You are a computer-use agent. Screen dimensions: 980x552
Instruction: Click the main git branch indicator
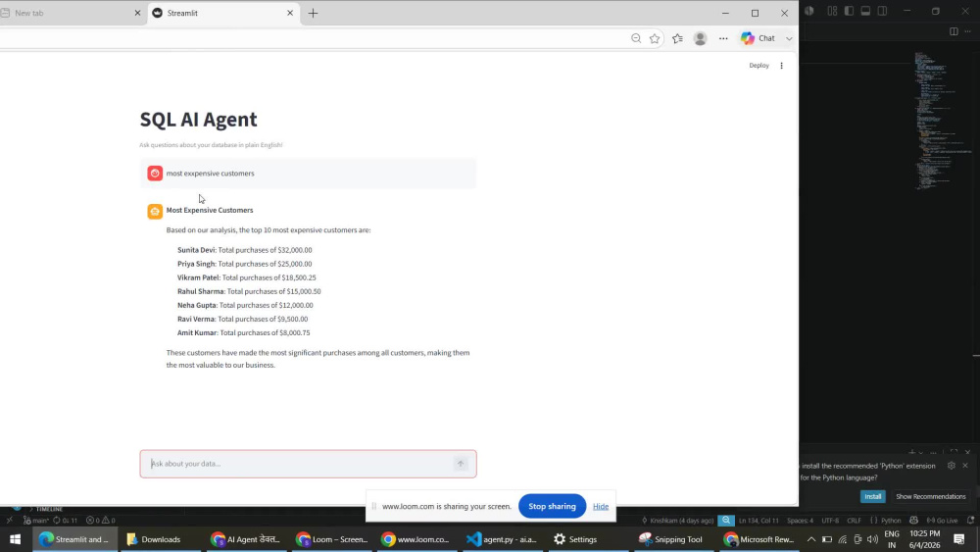[x=36, y=520]
